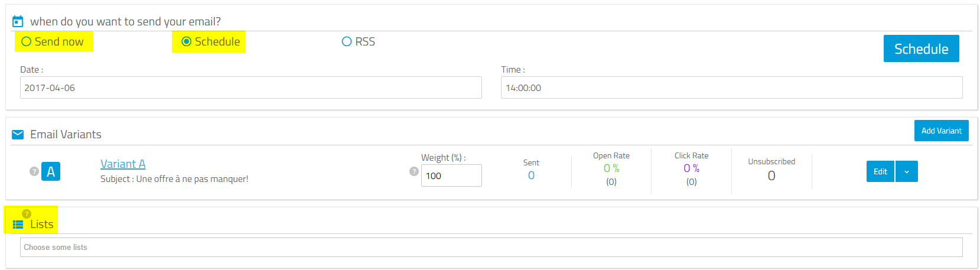Click the envelope icon for Email Variants
980x270 pixels.
click(18, 134)
